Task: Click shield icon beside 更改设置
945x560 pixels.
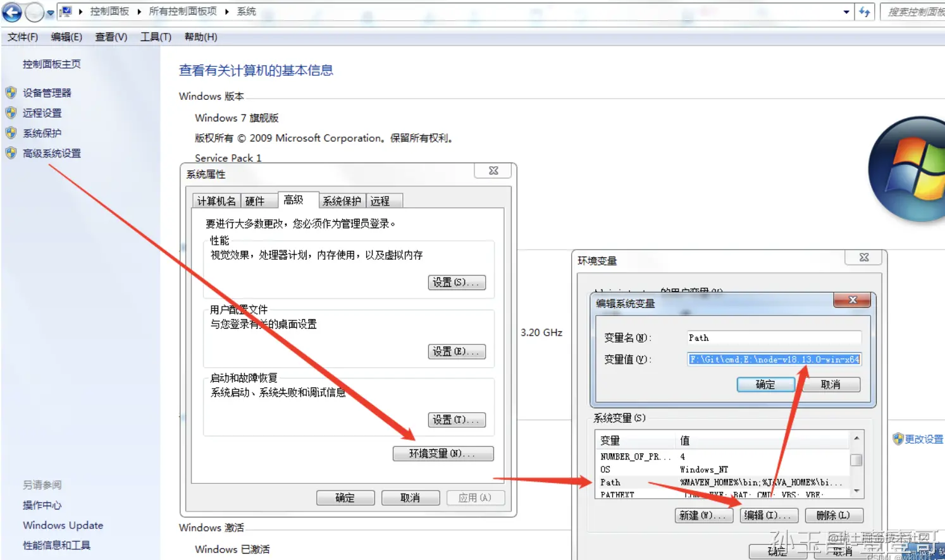Action: [x=898, y=439]
